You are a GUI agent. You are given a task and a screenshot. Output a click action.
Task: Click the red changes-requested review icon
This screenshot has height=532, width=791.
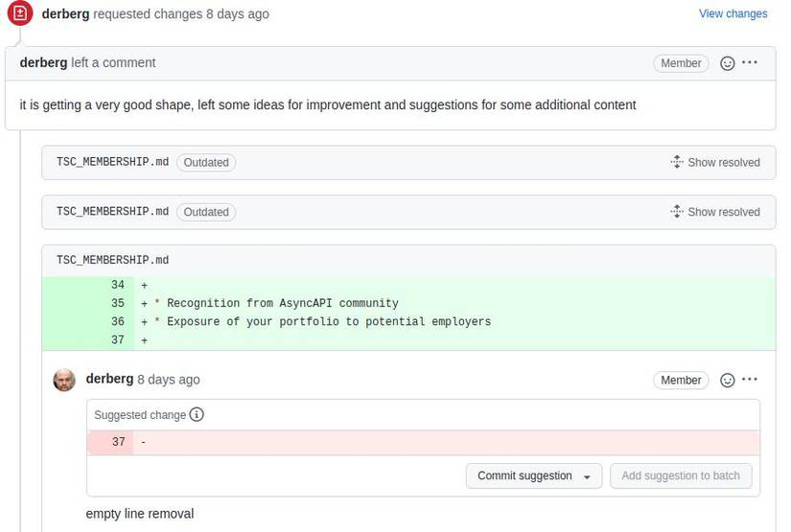click(20, 13)
